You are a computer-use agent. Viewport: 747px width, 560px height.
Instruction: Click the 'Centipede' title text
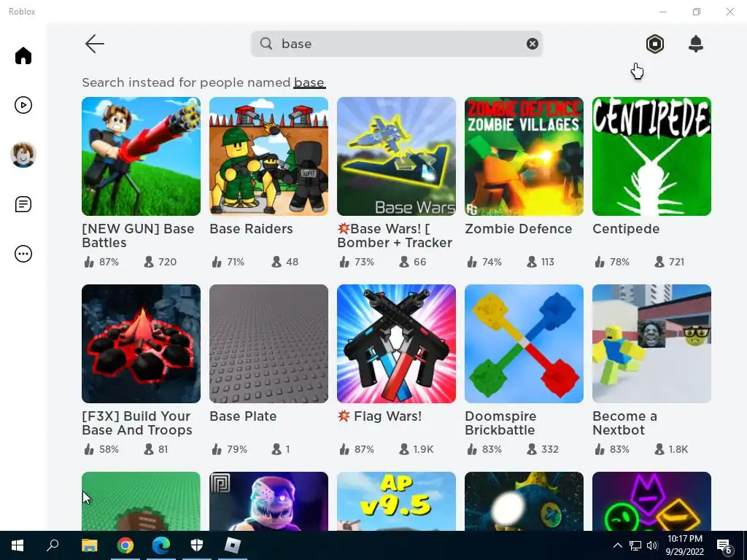pyautogui.click(x=626, y=228)
